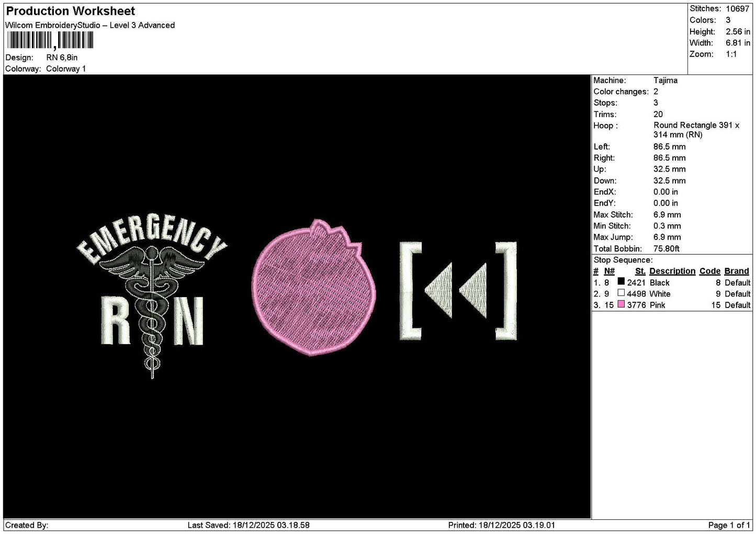Click the 'White' thread description in stop 2
Image resolution: width=756 pixels, height=534 pixels.
coord(660,294)
